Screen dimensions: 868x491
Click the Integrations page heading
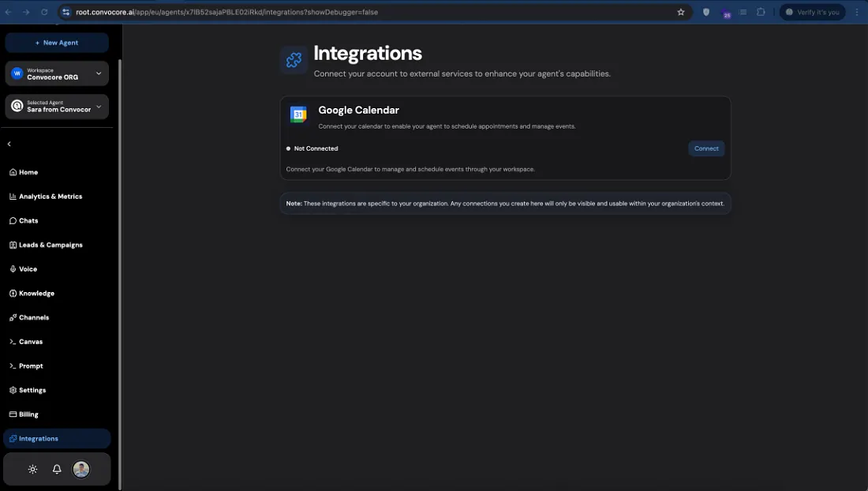(369, 53)
